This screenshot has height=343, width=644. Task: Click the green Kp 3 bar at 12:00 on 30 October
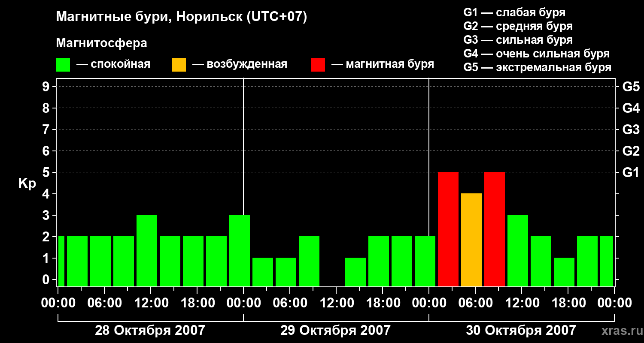point(518,250)
